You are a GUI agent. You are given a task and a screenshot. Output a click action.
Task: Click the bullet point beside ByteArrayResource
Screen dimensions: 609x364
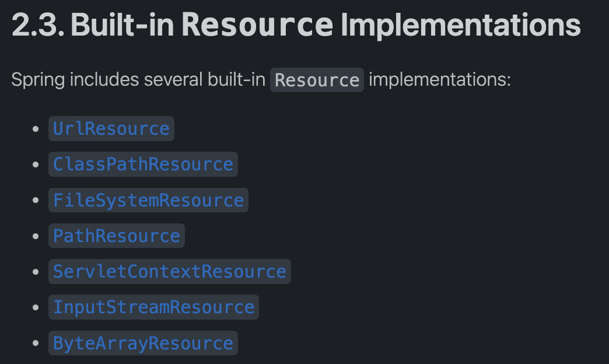click(x=36, y=343)
